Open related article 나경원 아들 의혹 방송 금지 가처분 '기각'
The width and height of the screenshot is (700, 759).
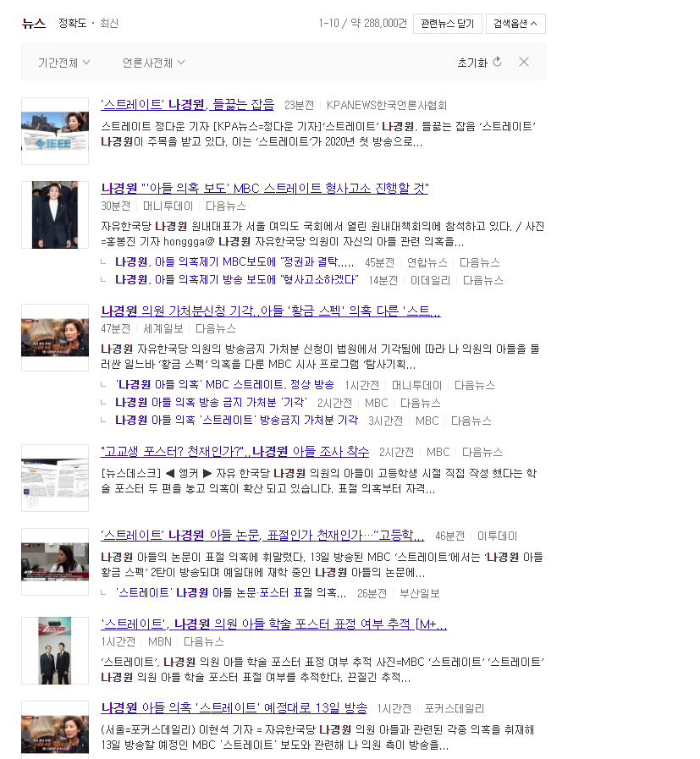point(211,403)
